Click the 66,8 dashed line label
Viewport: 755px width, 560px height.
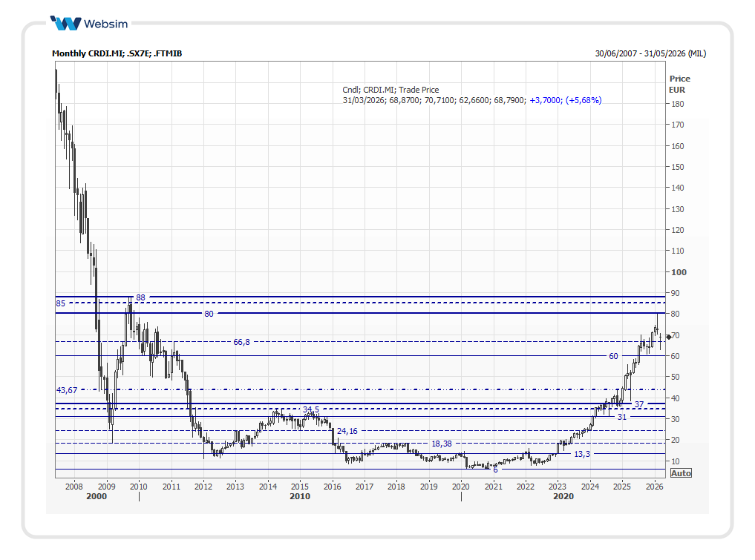point(242,342)
